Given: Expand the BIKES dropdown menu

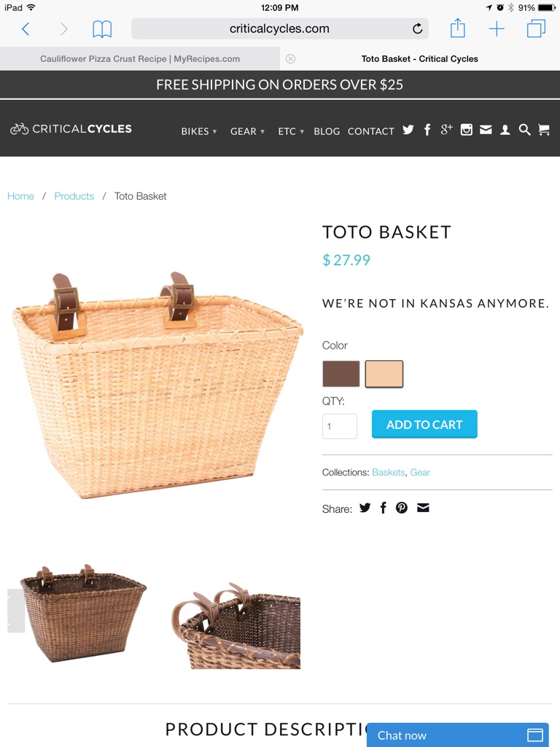Looking at the screenshot, I should (198, 131).
